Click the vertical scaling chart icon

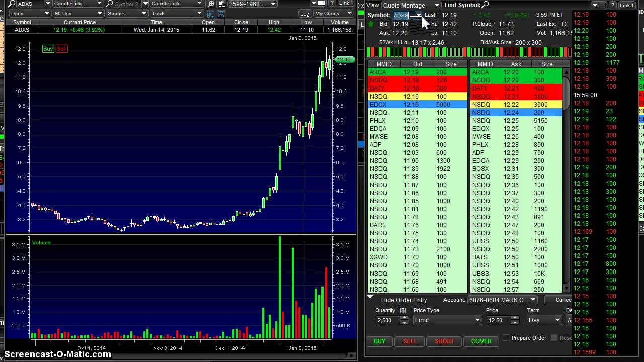(210, 14)
